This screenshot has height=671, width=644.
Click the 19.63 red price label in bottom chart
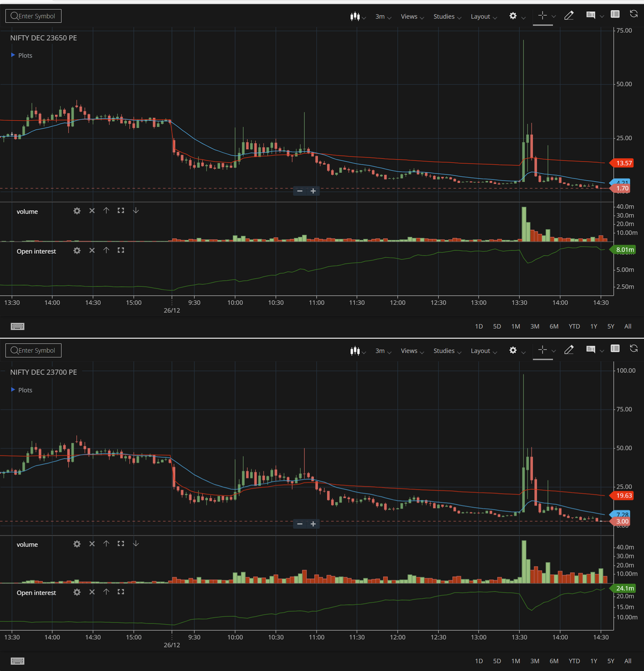point(622,495)
